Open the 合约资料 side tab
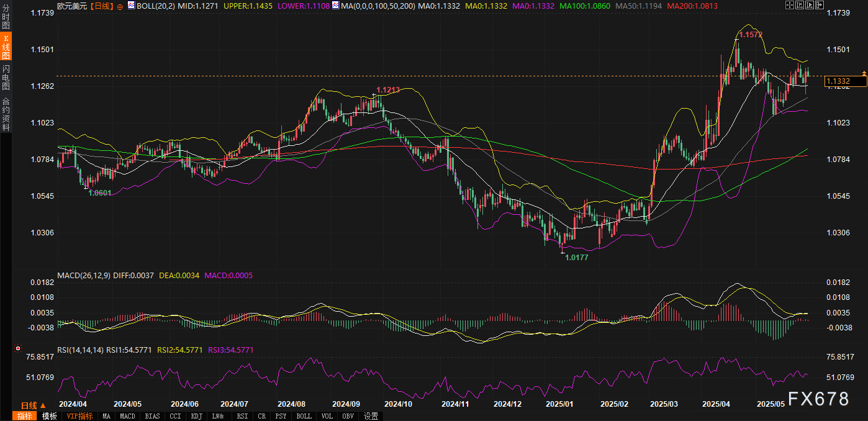868x421 pixels. pyautogui.click(x=6, y=114)
